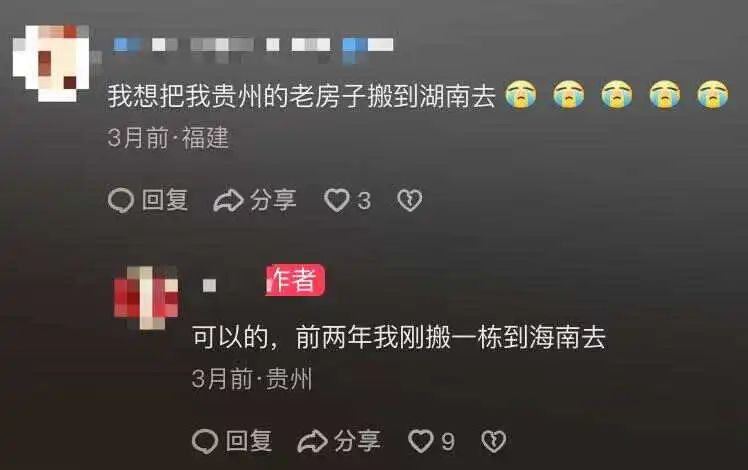
Task: Click the 3月前·福建 timestamp
Action: 168,138
